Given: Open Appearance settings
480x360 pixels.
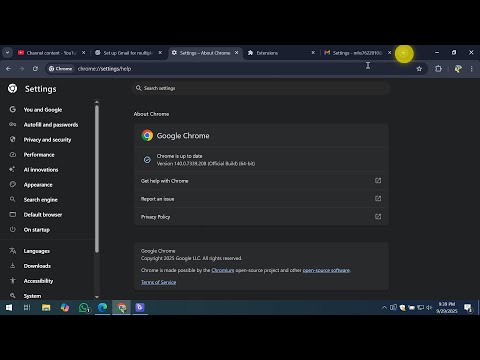Looking at the screenshot, I should [x=38, y=185].
